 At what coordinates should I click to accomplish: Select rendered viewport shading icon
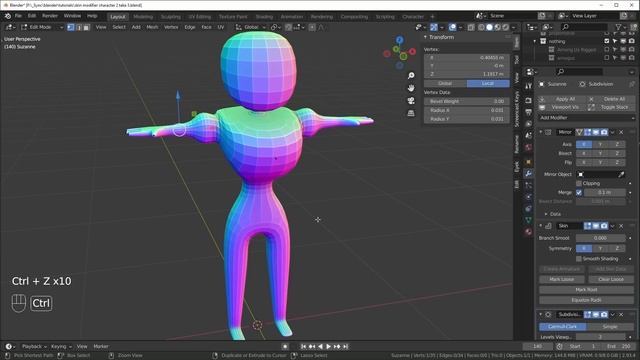click(x=506, y=27)
